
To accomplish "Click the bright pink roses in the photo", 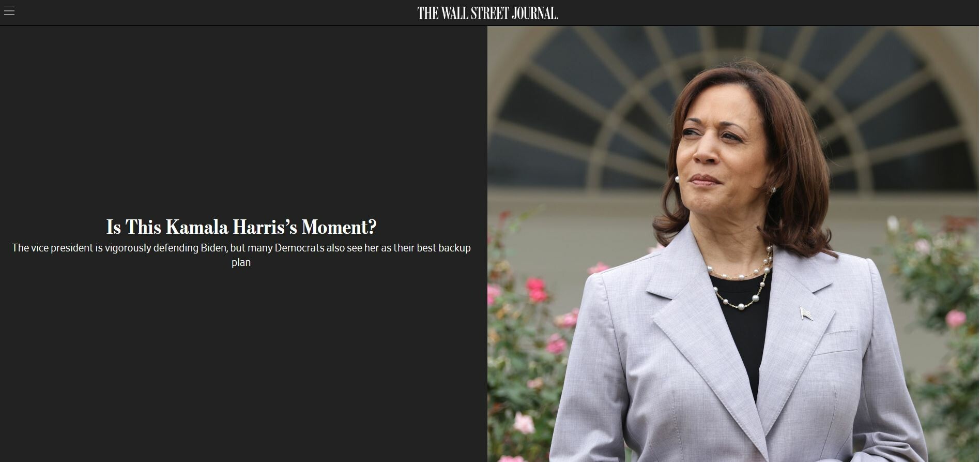I will click(536, 290).
